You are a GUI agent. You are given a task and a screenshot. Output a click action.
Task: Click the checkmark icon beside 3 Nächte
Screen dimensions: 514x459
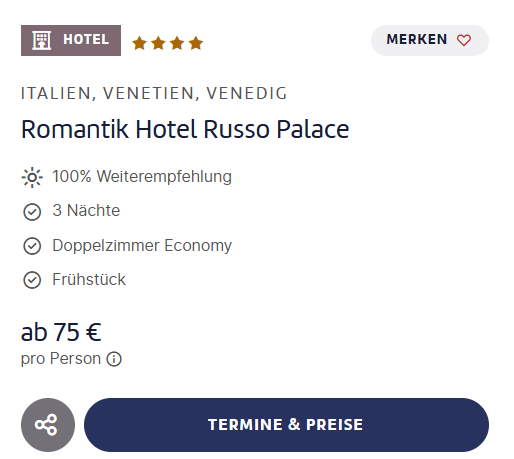[32, 212]
